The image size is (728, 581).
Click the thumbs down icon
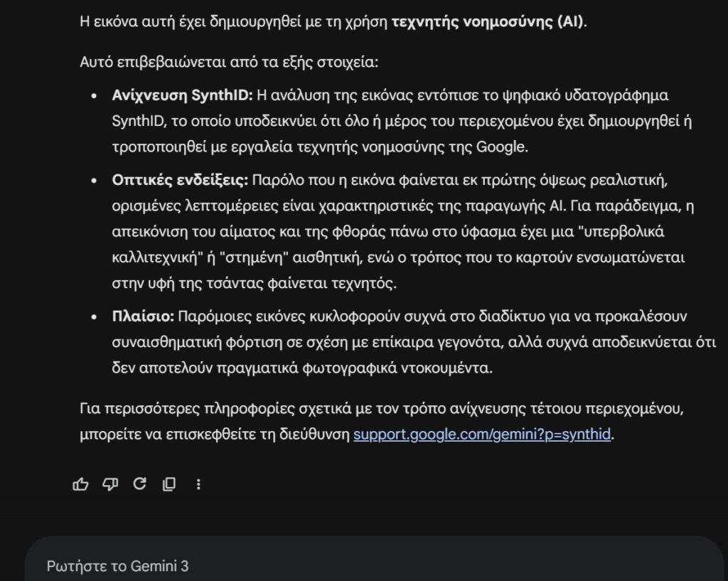109,484
